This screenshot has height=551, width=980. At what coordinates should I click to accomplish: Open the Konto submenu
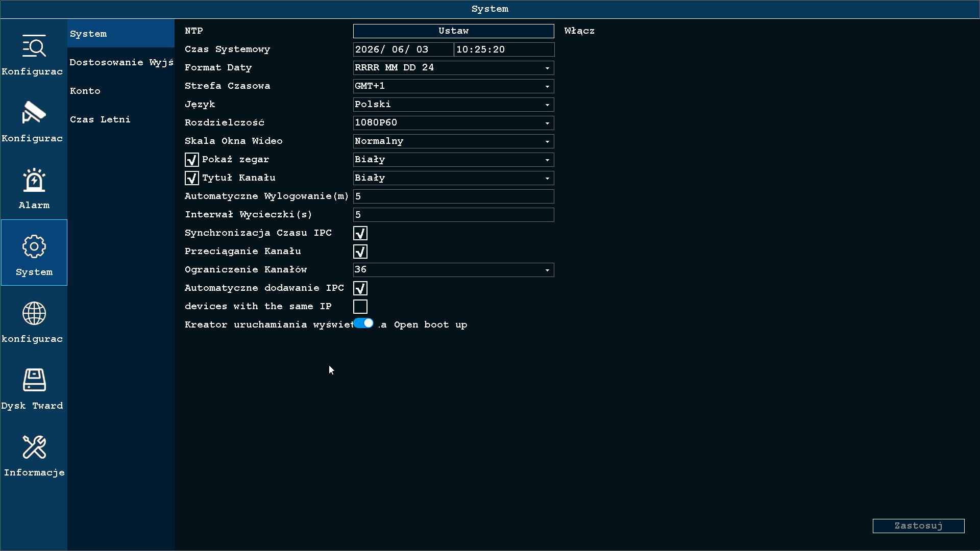pos(121,91)
